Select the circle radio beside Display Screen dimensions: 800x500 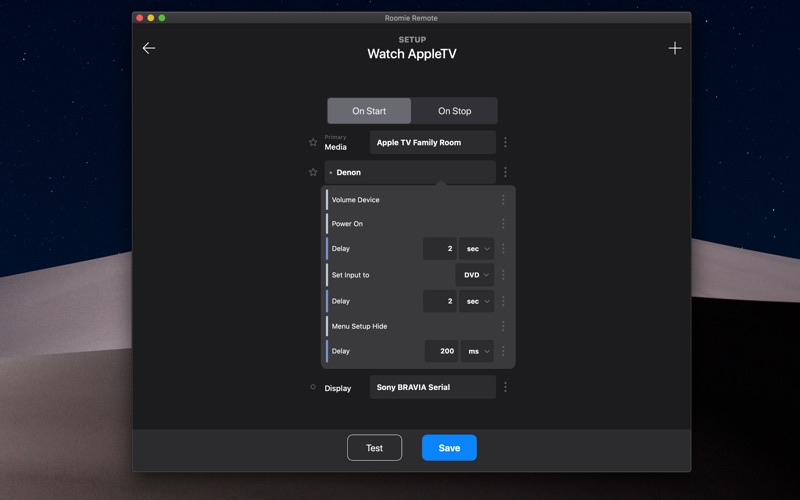313,387
